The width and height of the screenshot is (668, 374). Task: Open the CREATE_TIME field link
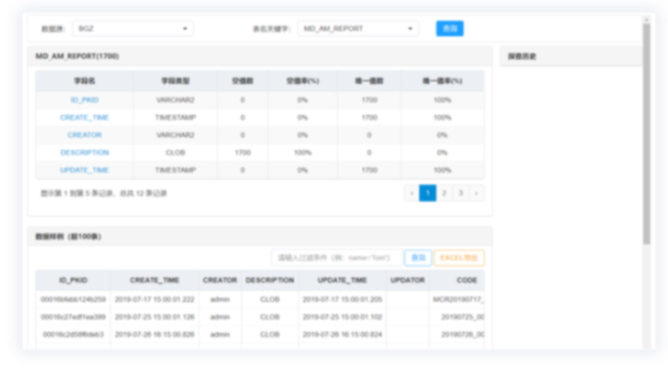(x=84, y=118)
